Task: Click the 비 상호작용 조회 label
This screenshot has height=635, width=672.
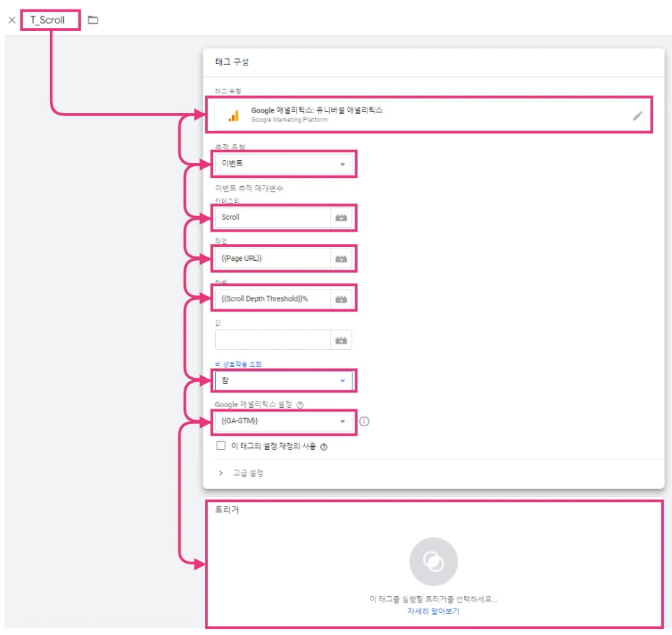Action: (238, 364)
